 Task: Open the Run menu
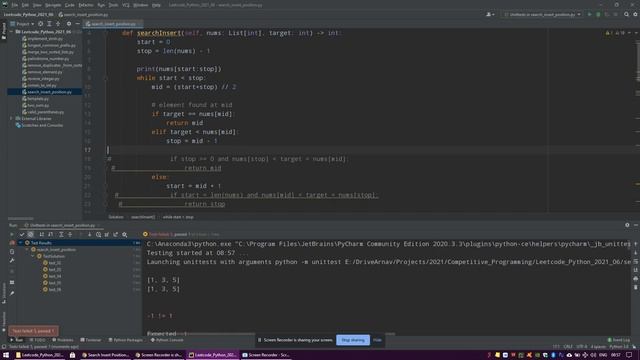click(101, 5)
